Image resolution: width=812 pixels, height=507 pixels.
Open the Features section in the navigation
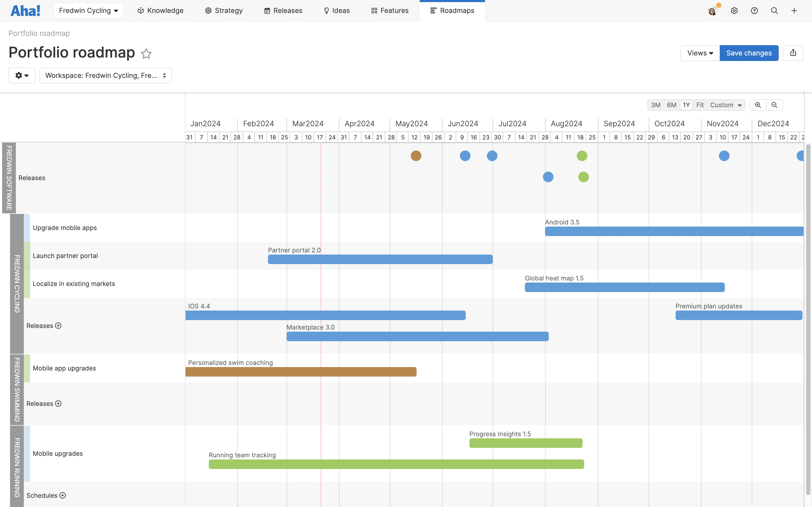390,10
